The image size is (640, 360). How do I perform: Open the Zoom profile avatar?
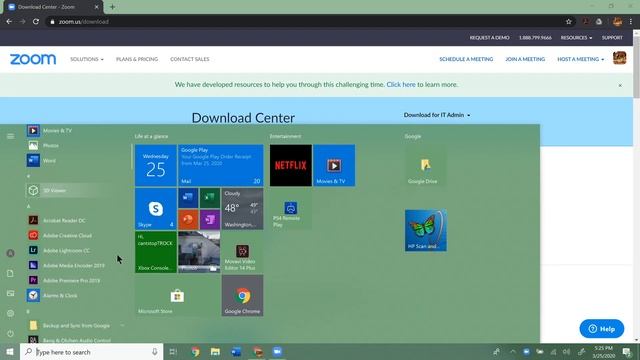pos(620,58)
